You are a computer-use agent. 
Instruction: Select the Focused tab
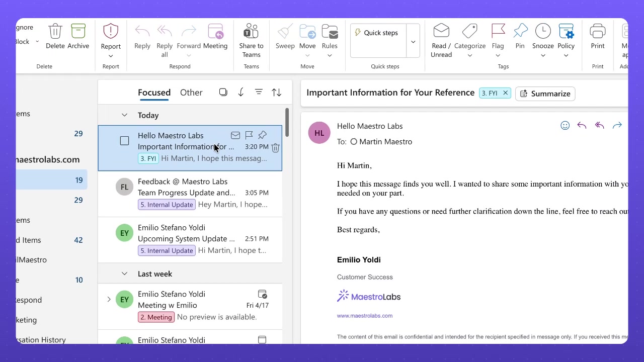[154, 93]
